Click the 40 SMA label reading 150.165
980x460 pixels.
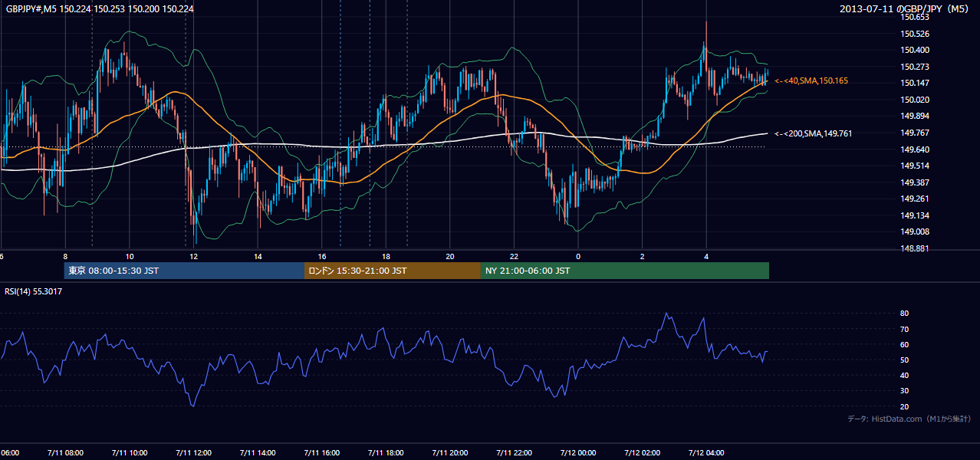(x=811, y=80)
